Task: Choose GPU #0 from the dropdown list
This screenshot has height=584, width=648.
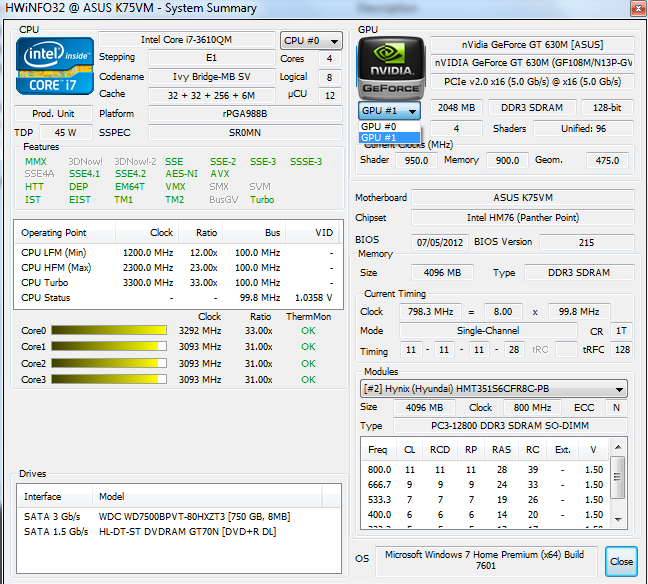Action: tap(389, 126)
